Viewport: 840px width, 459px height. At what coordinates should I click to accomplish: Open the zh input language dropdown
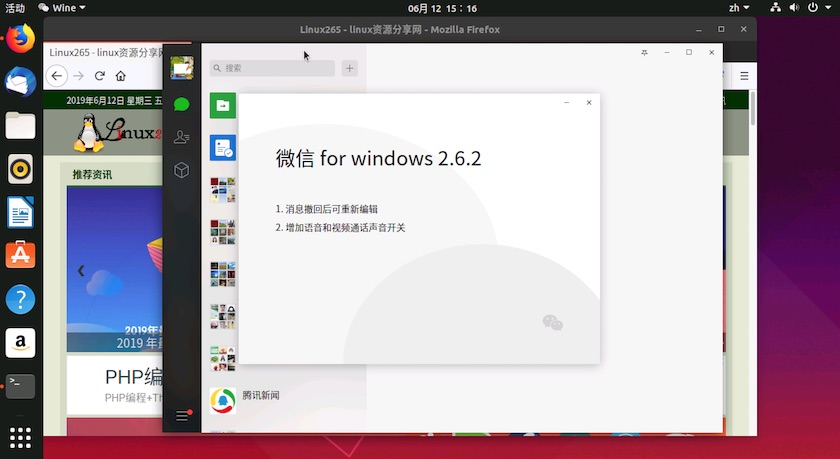(x=739, y=8)
